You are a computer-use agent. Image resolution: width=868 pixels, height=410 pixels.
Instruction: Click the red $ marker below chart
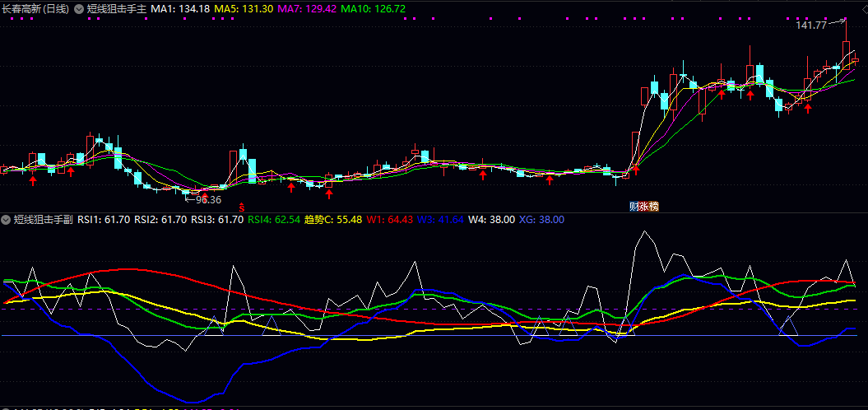pyautogui.click(x=242, y=206)
